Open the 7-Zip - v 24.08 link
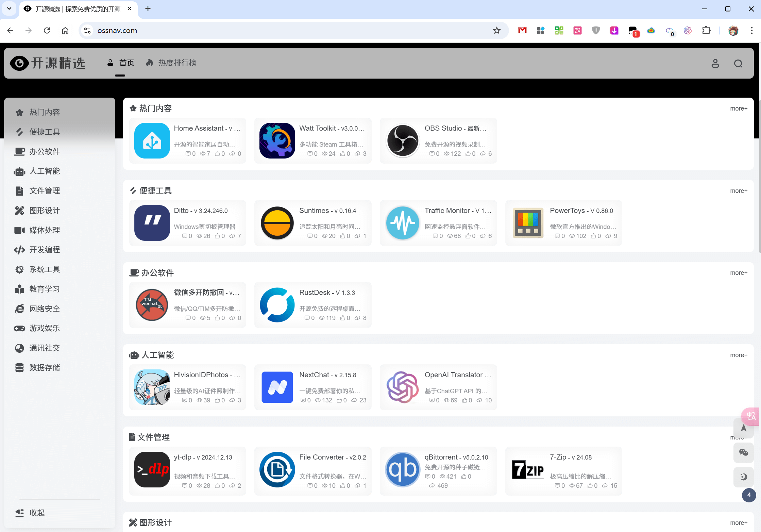761x532 pixels. point(571,457)
